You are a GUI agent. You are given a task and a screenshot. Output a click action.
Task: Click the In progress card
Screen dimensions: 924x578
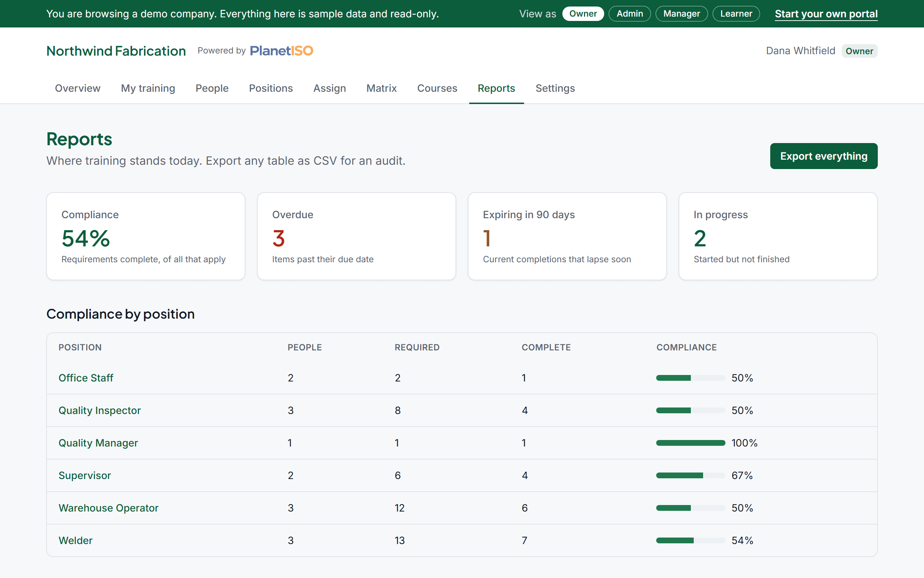pyautogui.click(x=778, y=236)
